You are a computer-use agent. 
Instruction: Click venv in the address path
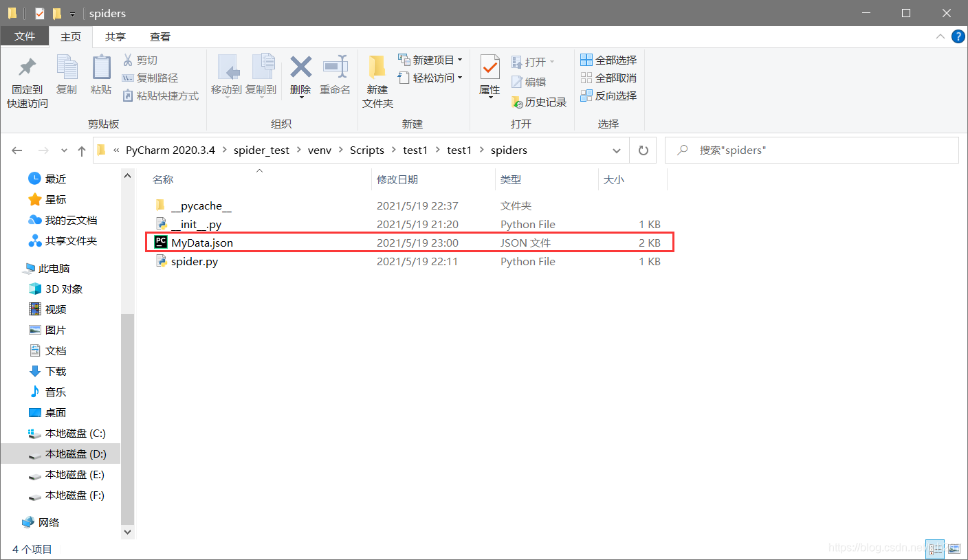click(320, 150)
